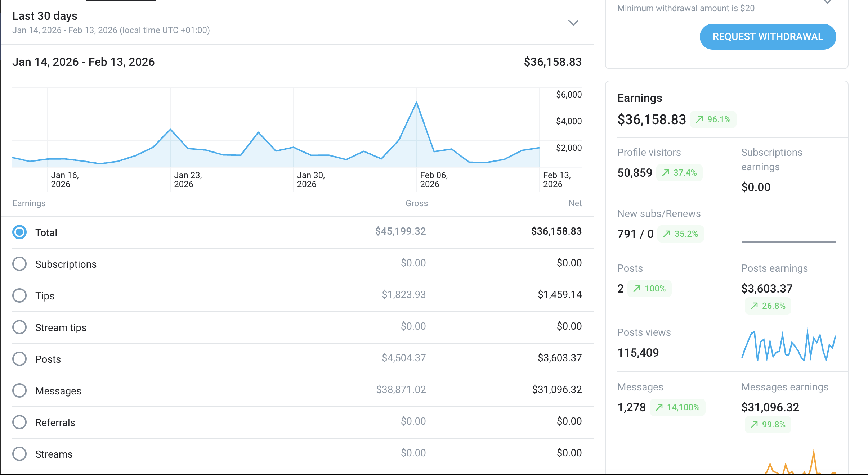868x475 pixels.
Task: Click the Request Withdrawal button
Action: [x=768, y=37]
